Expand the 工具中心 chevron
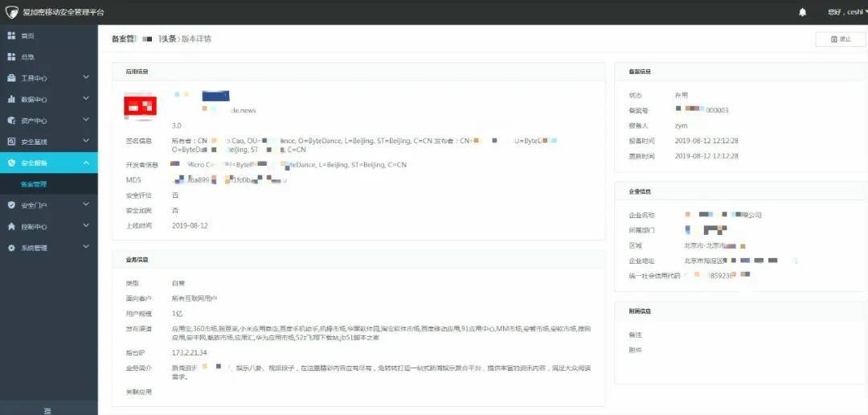868x415 pixels. coord(86,77)
